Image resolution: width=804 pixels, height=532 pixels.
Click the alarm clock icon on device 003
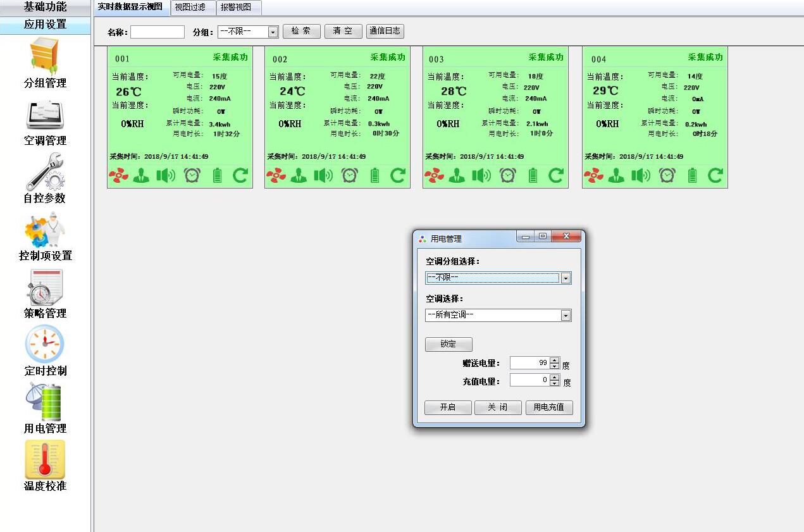click(508, 175)
